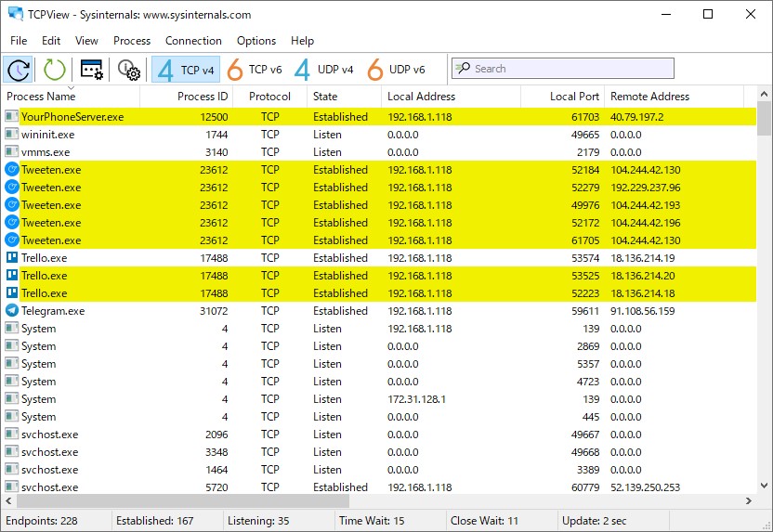The image size is (773, 532).
Task: Click the Telegram.exe paper plane icon
Action: pos(11,311)
